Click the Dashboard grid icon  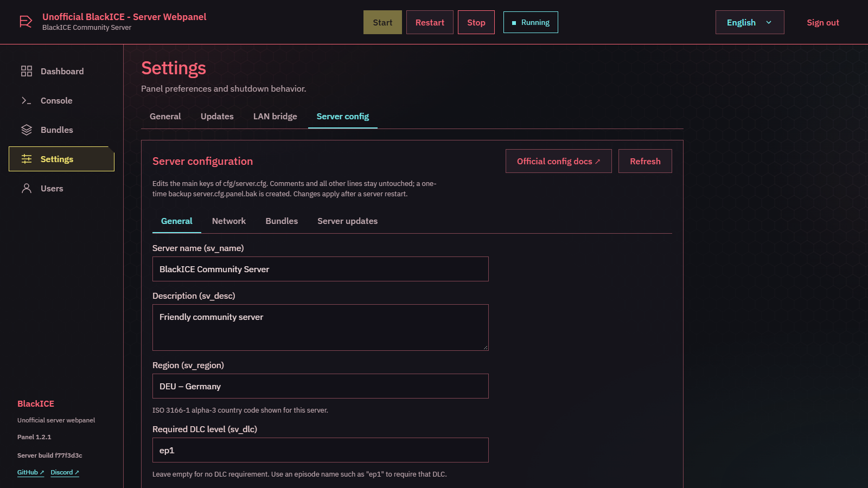27,71
